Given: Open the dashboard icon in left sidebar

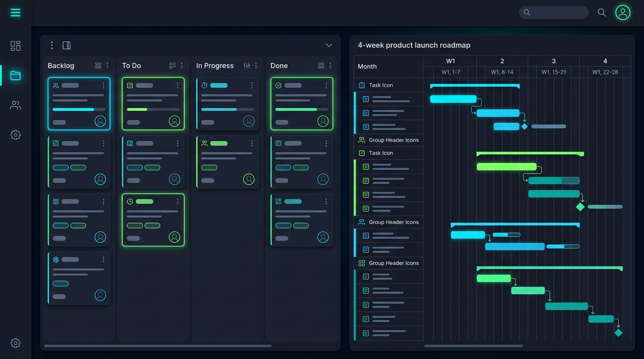Looking at the screenshot, I should [x=15, y=46].
